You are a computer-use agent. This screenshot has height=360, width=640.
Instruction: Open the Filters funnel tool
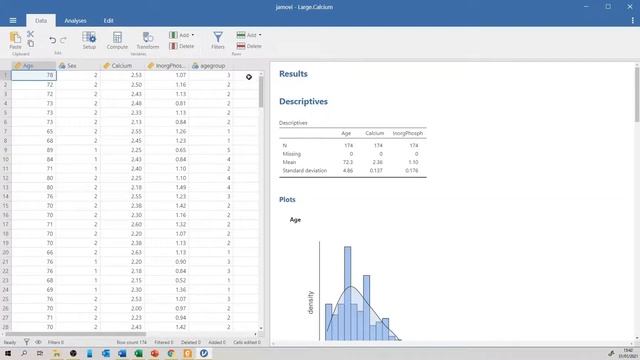(x=218, y=40)
